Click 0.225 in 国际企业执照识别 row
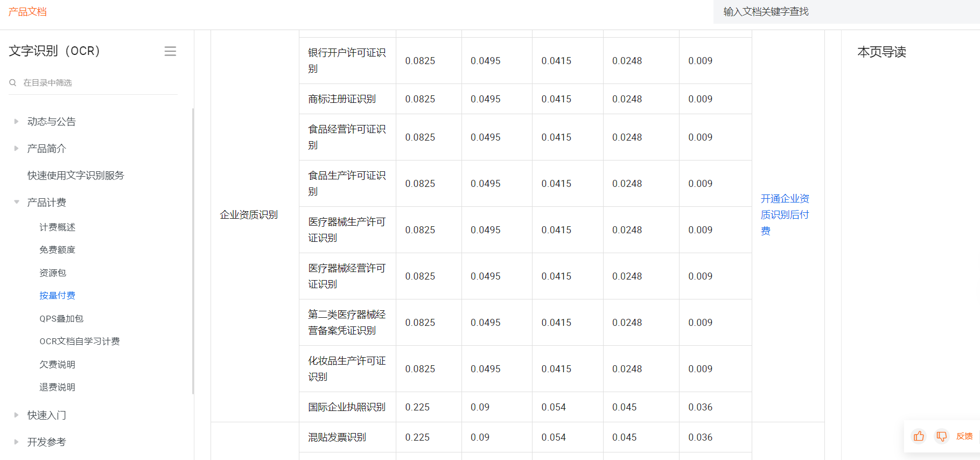Image resolution: width=980 pixels, height=460 pixels. point(417,407)
